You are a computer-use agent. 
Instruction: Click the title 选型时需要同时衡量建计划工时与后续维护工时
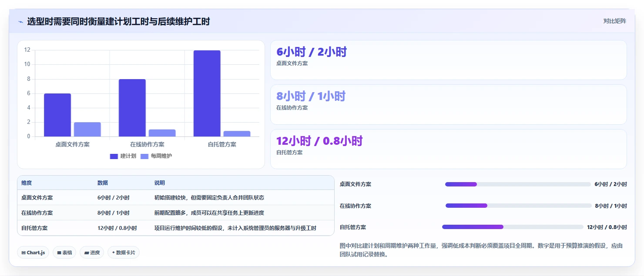click(118, 21)
